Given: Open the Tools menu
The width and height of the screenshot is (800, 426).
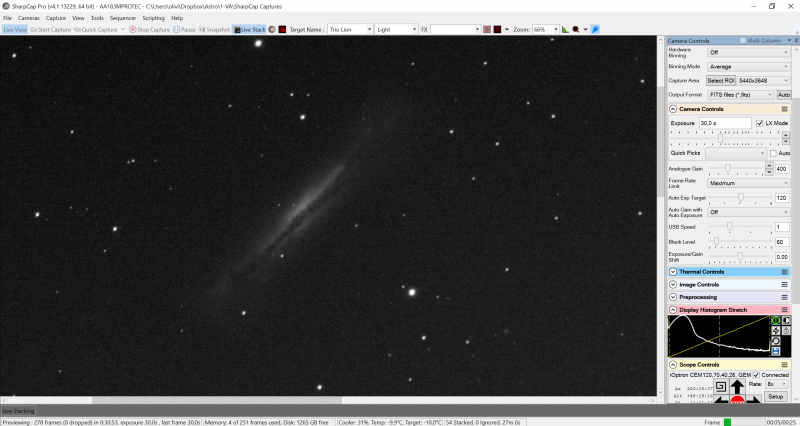Looking at the screenshot, I should tap(97, 18).
